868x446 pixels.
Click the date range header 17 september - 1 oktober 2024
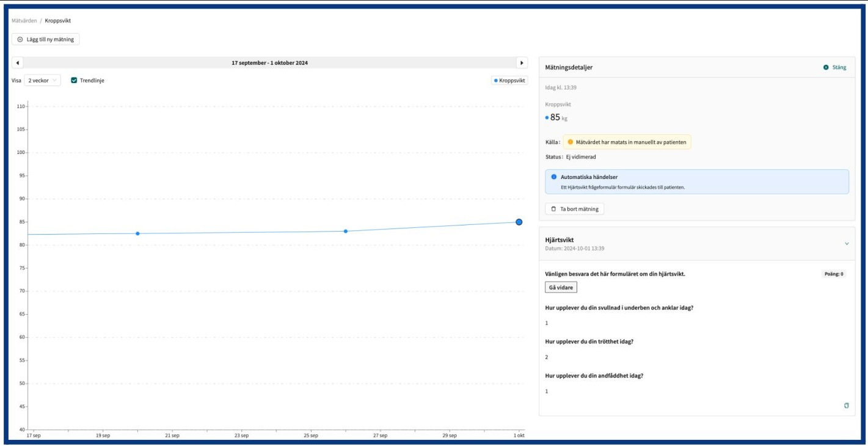click(x=269, y=63)
